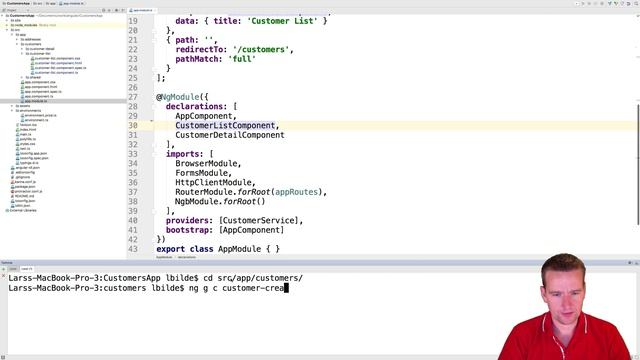Close the terminal session with the red X

click(x=3, y=276)
